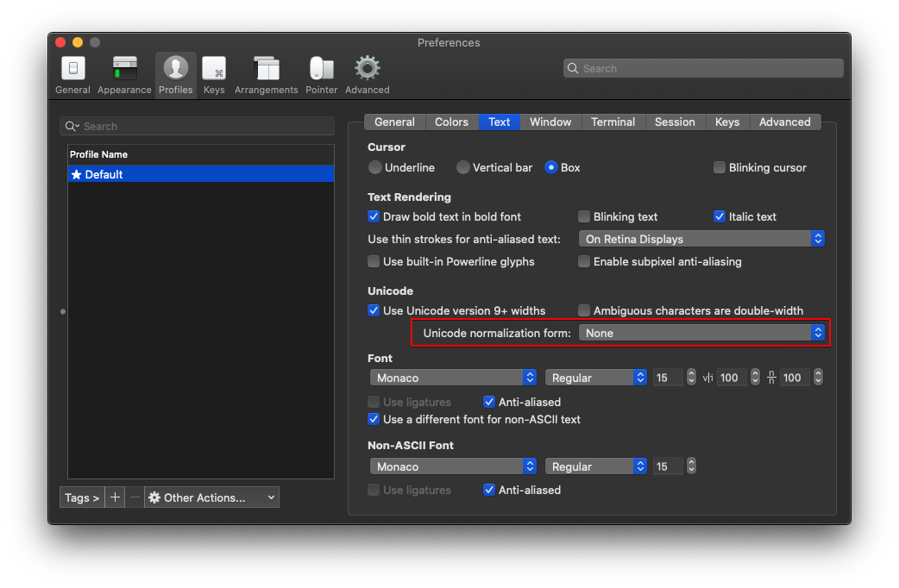Click the vertical spacing icon beside 100
The width and height of the screenshot is (899, 588).
[x=771, y=378]
